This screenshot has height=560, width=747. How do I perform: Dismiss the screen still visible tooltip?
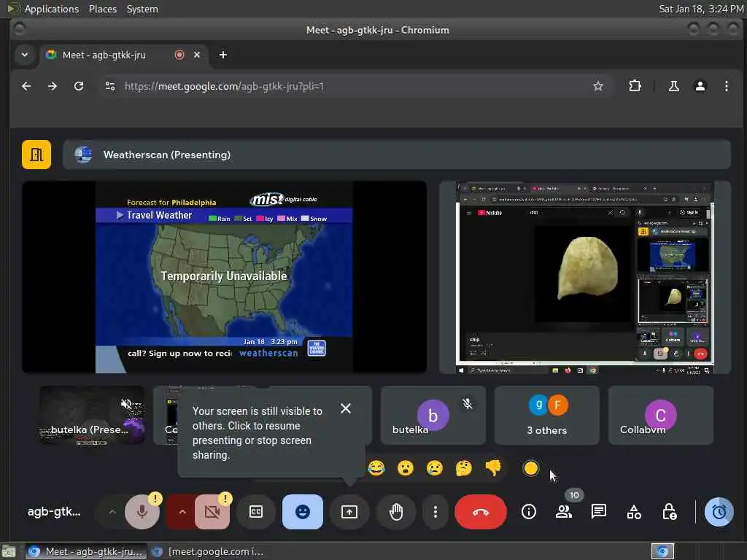point(346,408)
